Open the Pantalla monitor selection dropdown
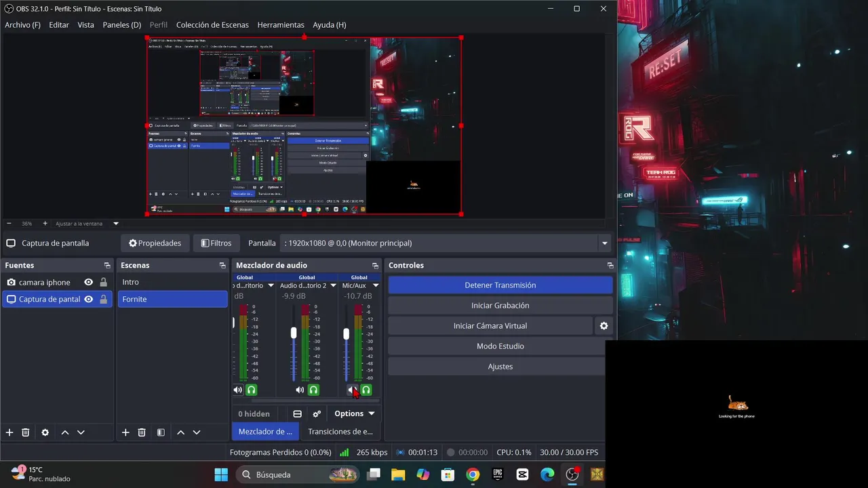The width and height of the screenshot is (868, 488). [446, 243]
